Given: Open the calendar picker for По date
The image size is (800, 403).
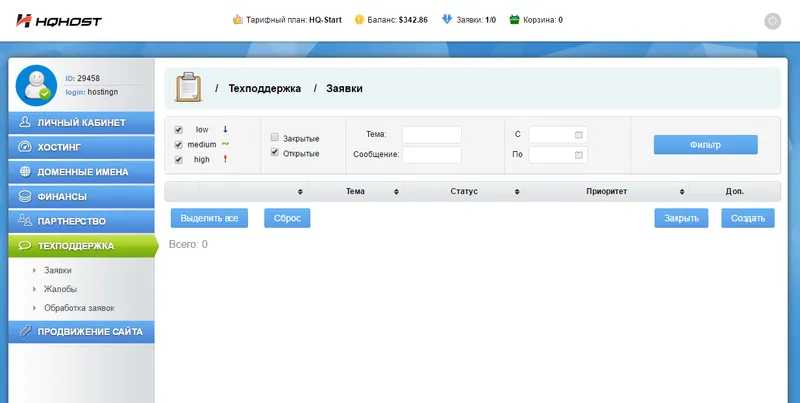Looking at the screenshot, I should (x=579, y=155).
